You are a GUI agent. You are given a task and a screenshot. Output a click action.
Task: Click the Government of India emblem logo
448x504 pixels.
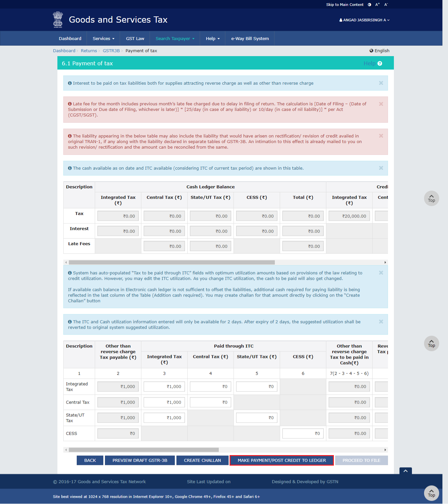click(x=58, y=20)
